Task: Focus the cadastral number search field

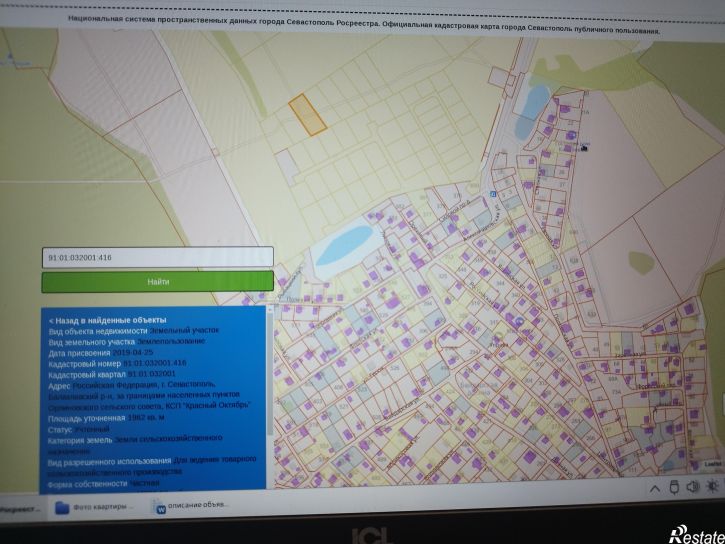Action: pos(158,257)
